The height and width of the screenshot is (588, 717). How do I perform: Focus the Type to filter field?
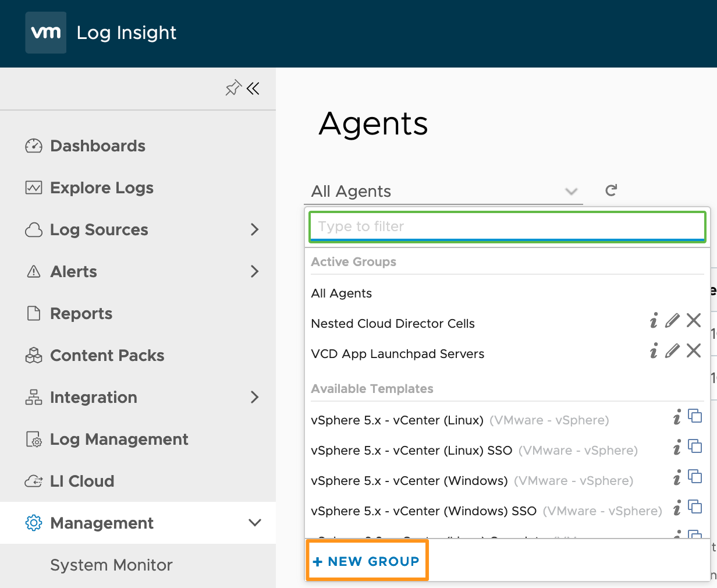point(507,226)
